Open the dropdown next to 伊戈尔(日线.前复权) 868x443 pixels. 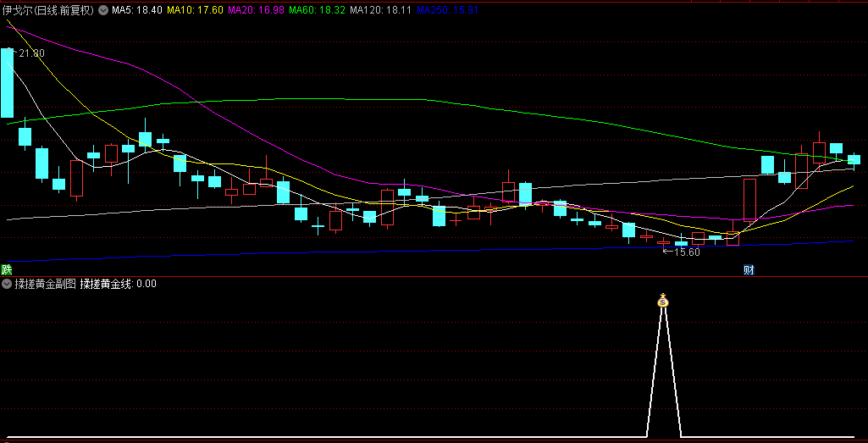[103, 9]
